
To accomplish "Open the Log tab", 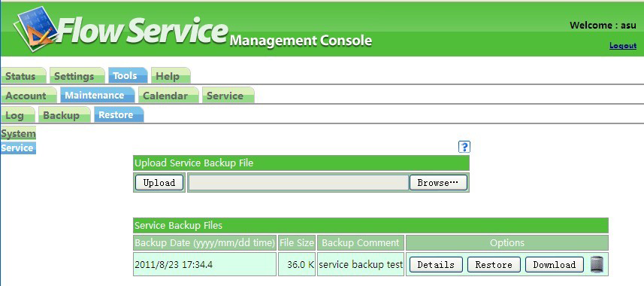I will tap(18, 115).
